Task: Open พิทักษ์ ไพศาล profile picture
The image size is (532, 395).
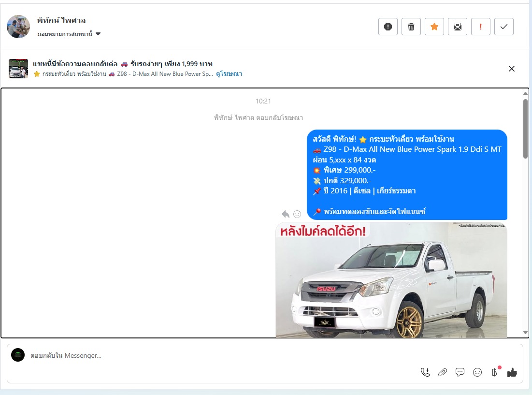Action: tap(18, 27)
